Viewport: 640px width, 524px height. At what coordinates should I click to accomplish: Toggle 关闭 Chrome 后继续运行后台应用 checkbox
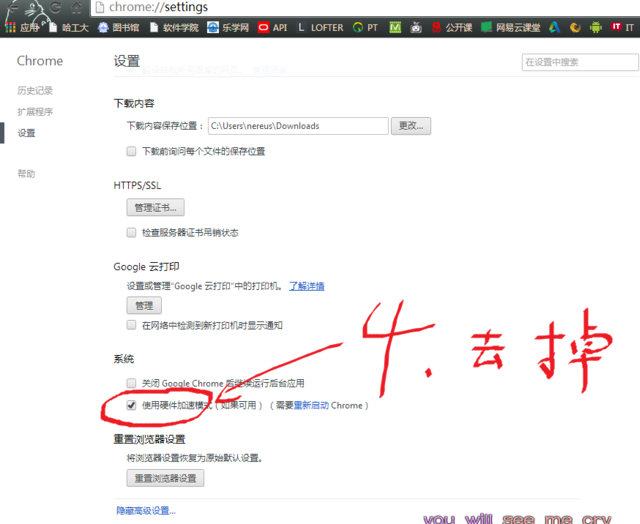click(131, 383)
